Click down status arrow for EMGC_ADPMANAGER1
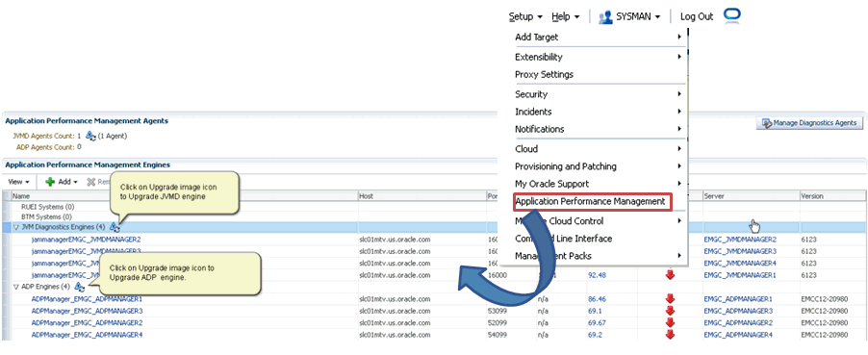The height and width of the screenshot is (355, 868). pyautogui.click(x=670, y=299)
